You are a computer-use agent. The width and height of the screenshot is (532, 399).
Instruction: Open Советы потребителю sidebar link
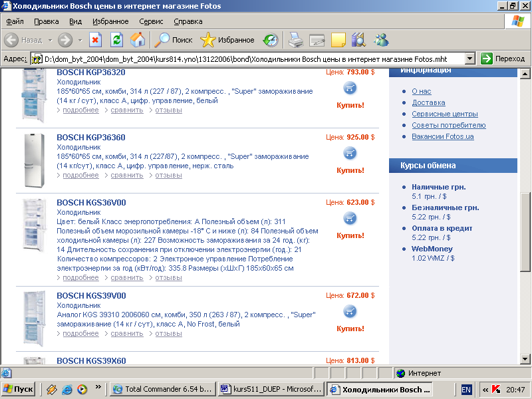(449, 125)
